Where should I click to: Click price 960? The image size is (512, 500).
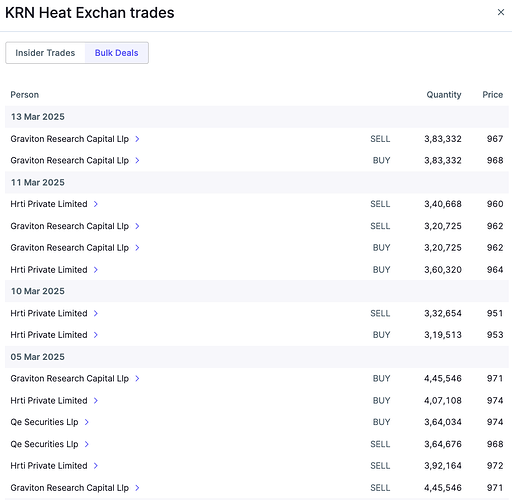[495, 204]
